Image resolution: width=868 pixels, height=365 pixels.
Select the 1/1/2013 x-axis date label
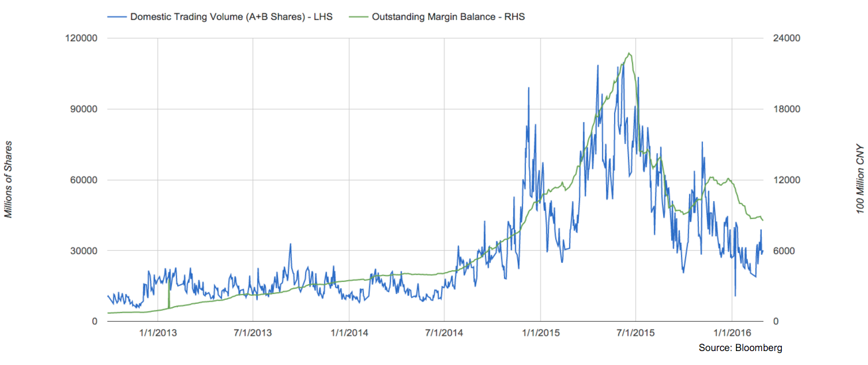(158, 333)
